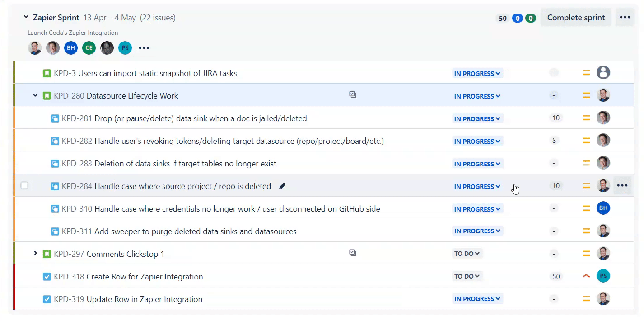Open the sprint's more-actions ellipsis menu
Screen dimensions: 644x321
625,18
